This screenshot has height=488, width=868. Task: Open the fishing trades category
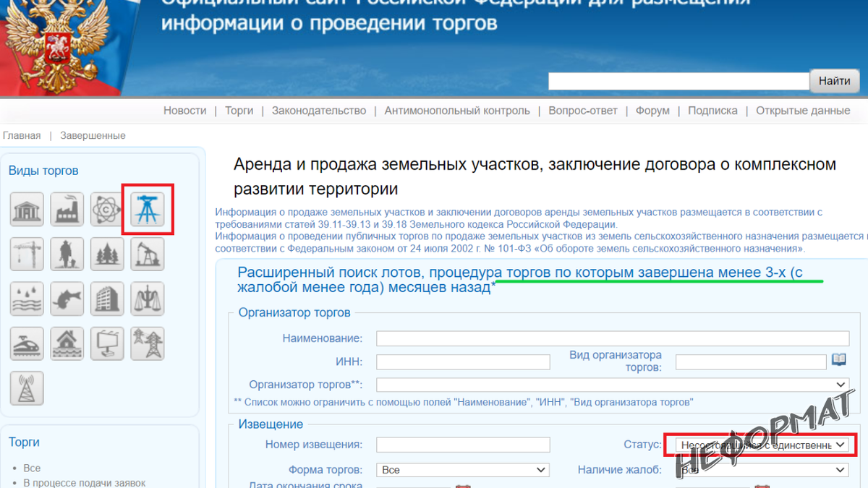pyautogui.click(x=67, y=298)
